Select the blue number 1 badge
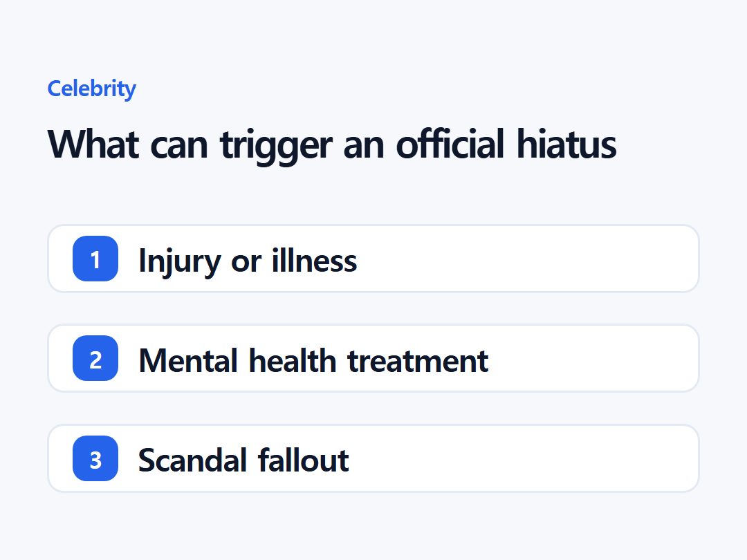Viewport: 747px width, 560px height. tap(95, 259)
